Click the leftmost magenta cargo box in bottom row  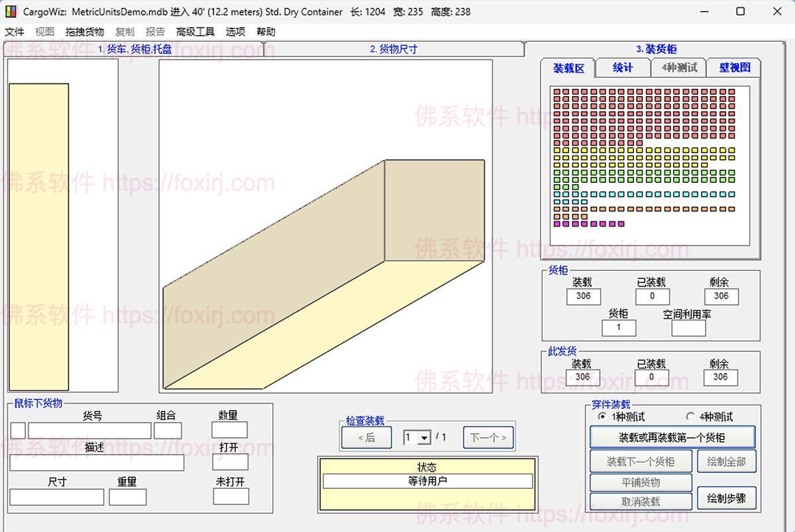click(x=557, y=224)
